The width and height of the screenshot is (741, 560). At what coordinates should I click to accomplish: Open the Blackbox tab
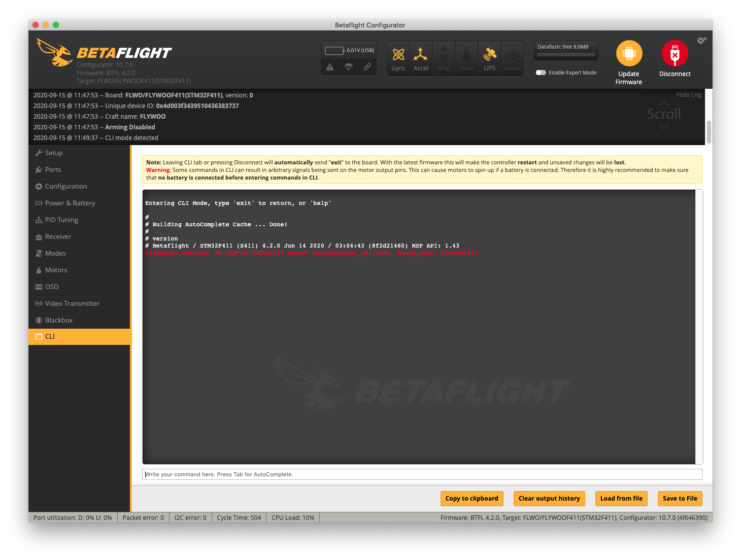pyautogui.click(x=80, y=320)
